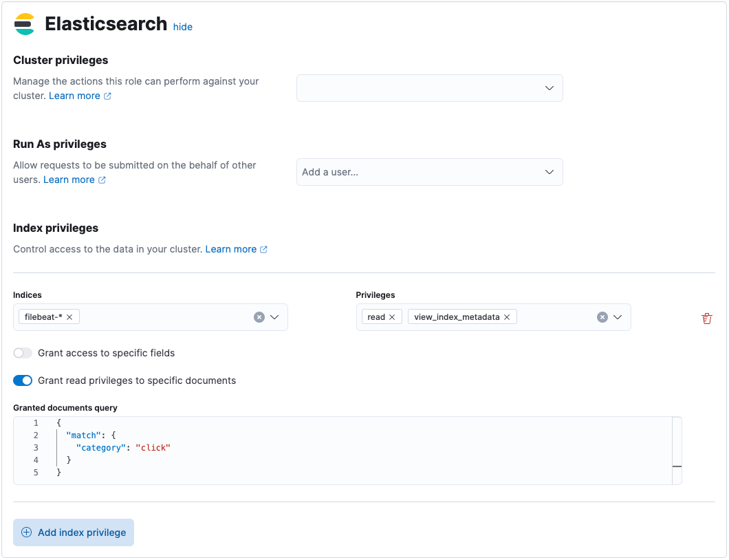Delete the index privilege row via trash icon
This screenshot has width=729, height=560.
tap(707, 318)
